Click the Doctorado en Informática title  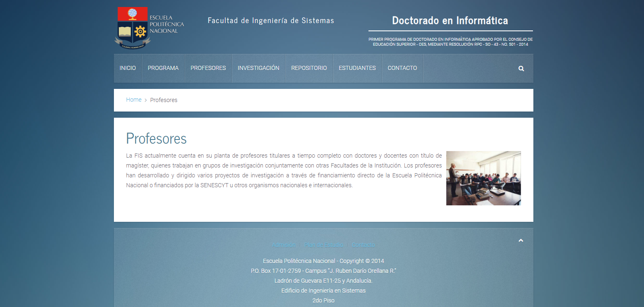tap(450, 20)
